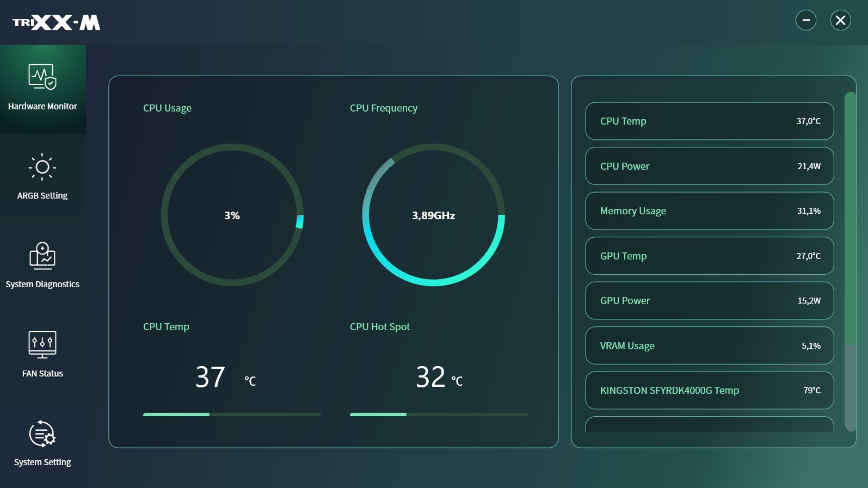
Task: Open the Hardware Monitor icon
Action: [42, 77]
